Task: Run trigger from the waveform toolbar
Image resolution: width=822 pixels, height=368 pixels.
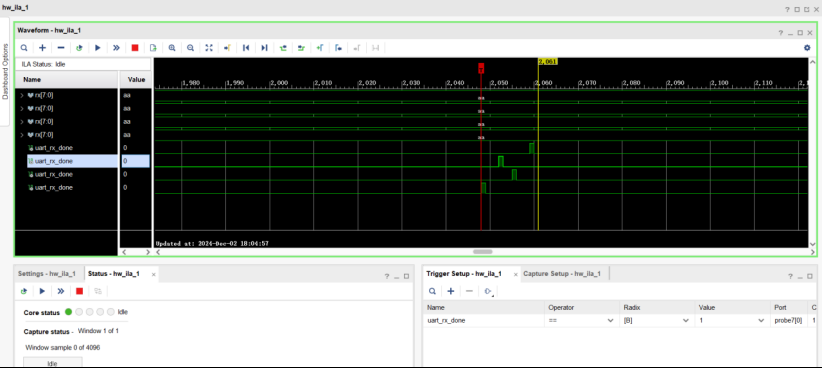Action: point(98,48)
